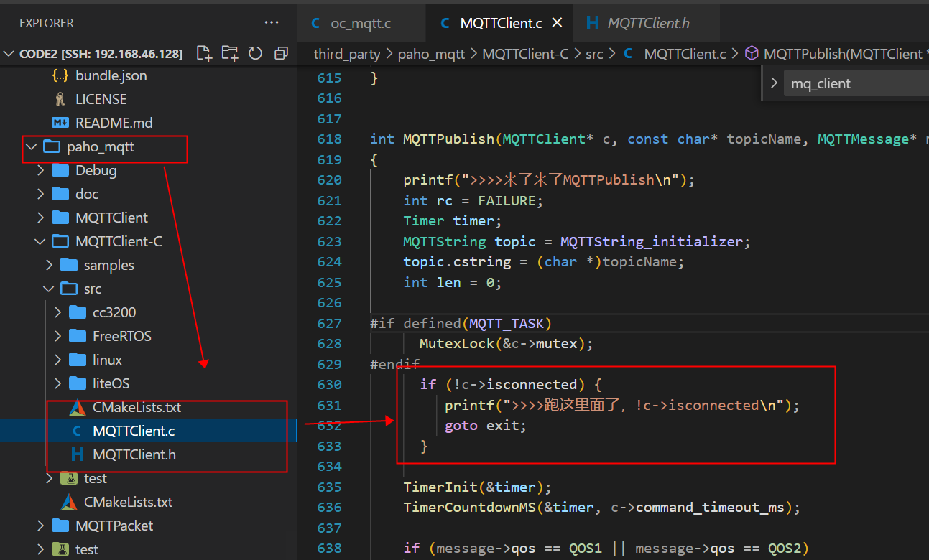
Task: Click the MQTTClient-C breadcrumb segment
Action: (x=525, y=54)
